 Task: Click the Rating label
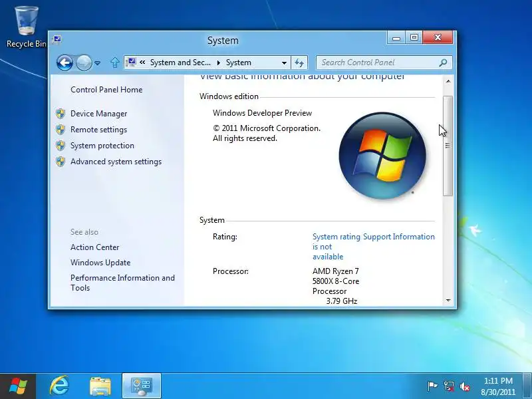[x=225, y=237]
